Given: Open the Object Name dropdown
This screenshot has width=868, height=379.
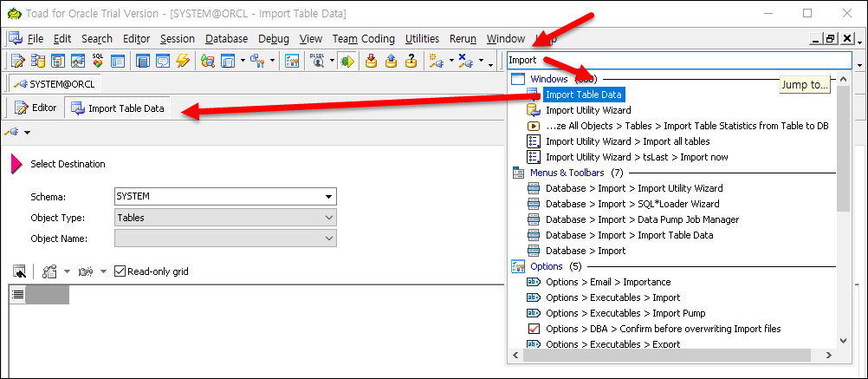Looking at the screenshot, I should [x=329, y=239].
